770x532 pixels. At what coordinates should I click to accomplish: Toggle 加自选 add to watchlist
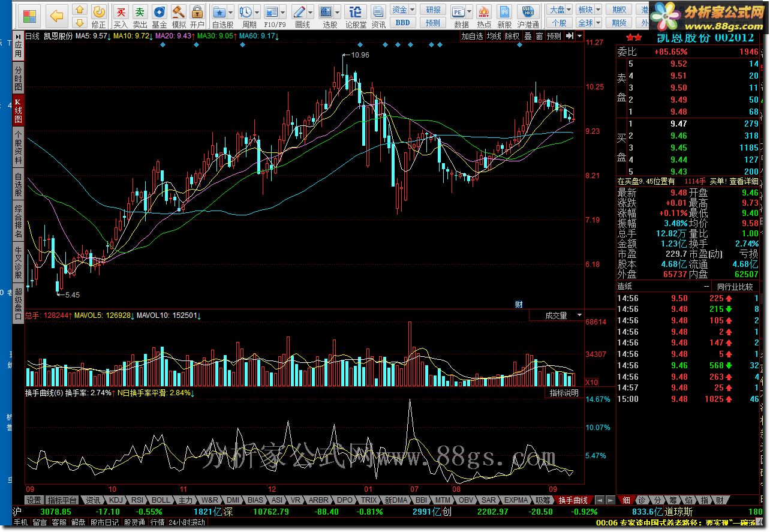(472, 36)
